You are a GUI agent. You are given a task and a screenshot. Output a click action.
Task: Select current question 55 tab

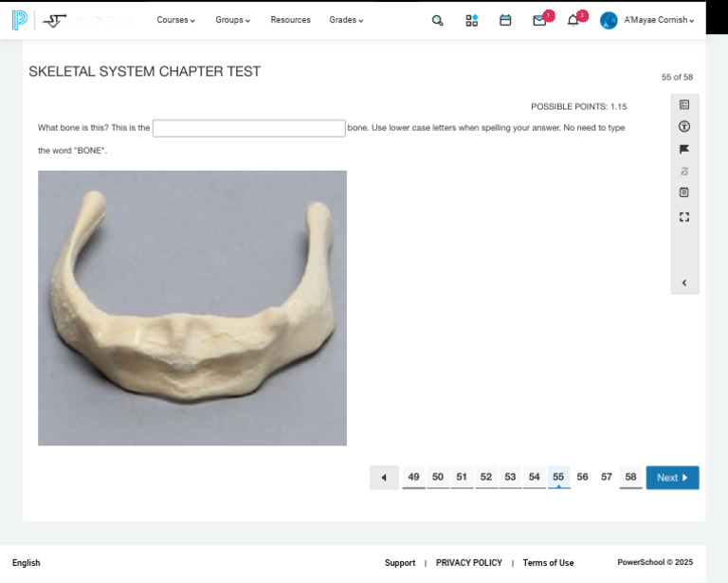click(558, 477)
